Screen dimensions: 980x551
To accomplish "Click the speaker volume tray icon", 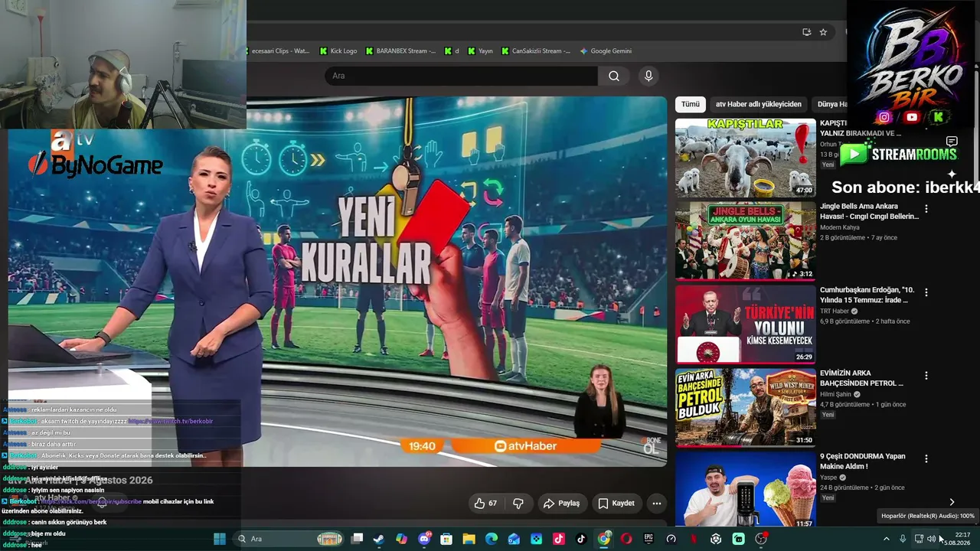I will click(931, 539).
